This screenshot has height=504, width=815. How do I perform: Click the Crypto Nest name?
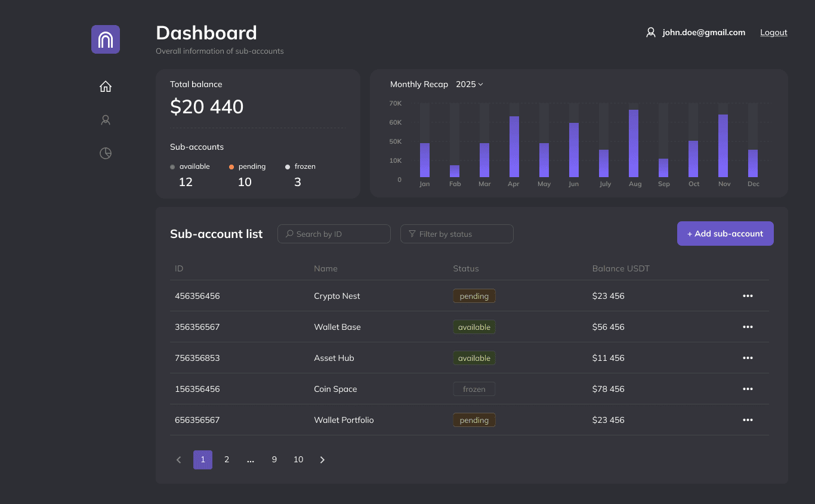point(337,296)
